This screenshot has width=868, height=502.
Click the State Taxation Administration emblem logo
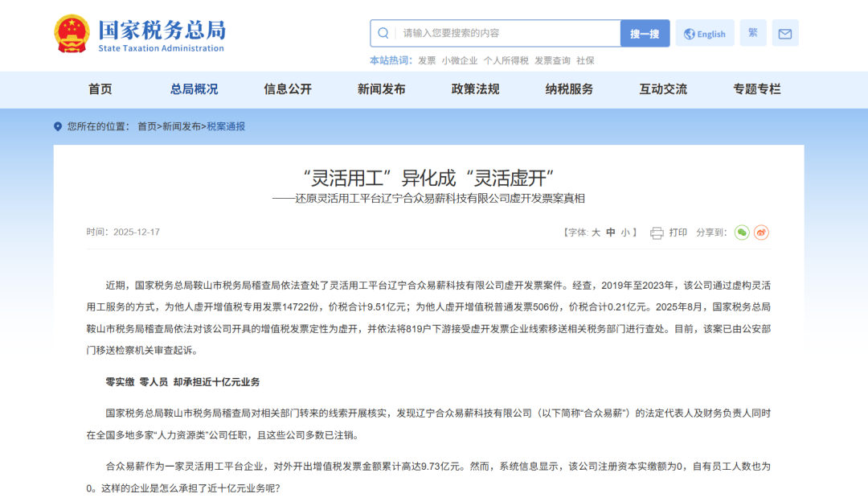[71, 33]
